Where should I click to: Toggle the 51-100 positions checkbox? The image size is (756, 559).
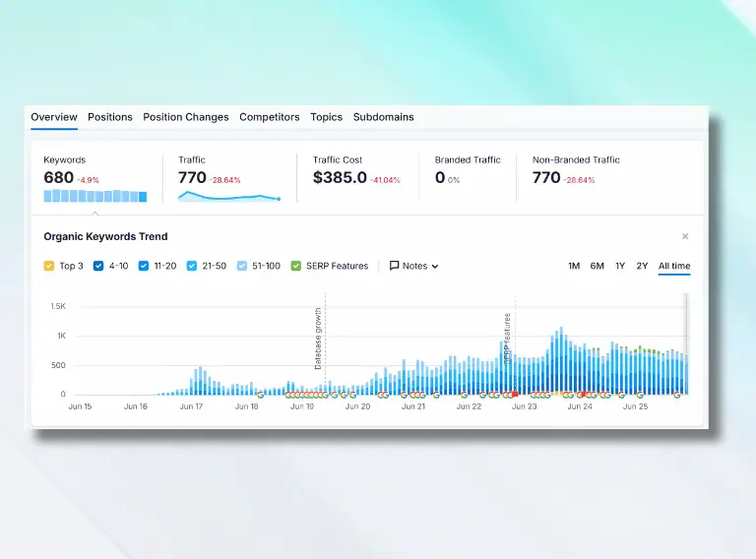point(242,266)
